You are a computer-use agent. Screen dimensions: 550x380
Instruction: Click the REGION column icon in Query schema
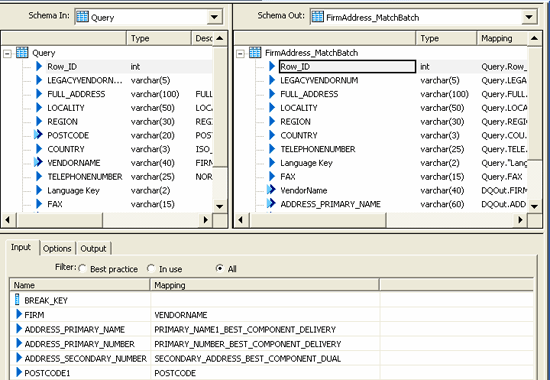click(x=39, y=121)
